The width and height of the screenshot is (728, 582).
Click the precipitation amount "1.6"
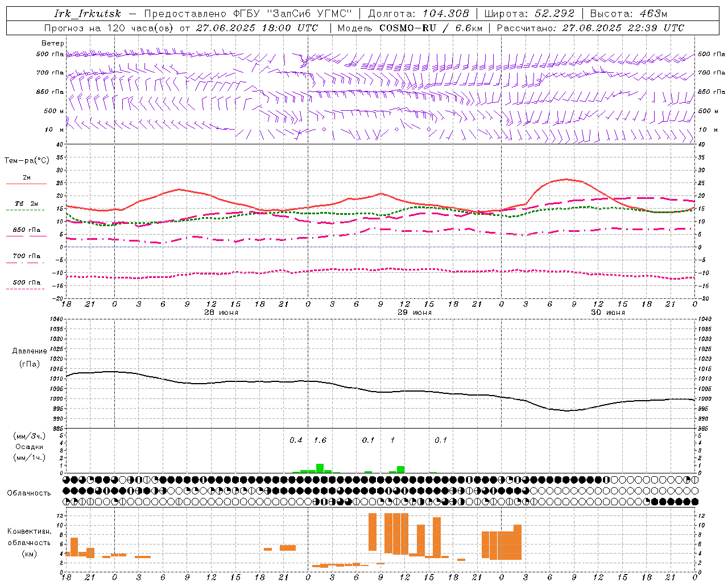pyautogui.click(x=320, y=440)
